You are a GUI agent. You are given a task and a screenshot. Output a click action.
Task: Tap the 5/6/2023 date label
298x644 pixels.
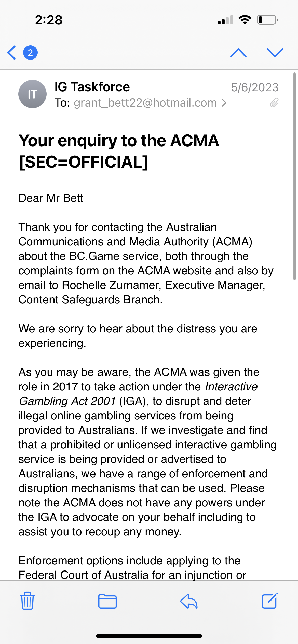254,87
